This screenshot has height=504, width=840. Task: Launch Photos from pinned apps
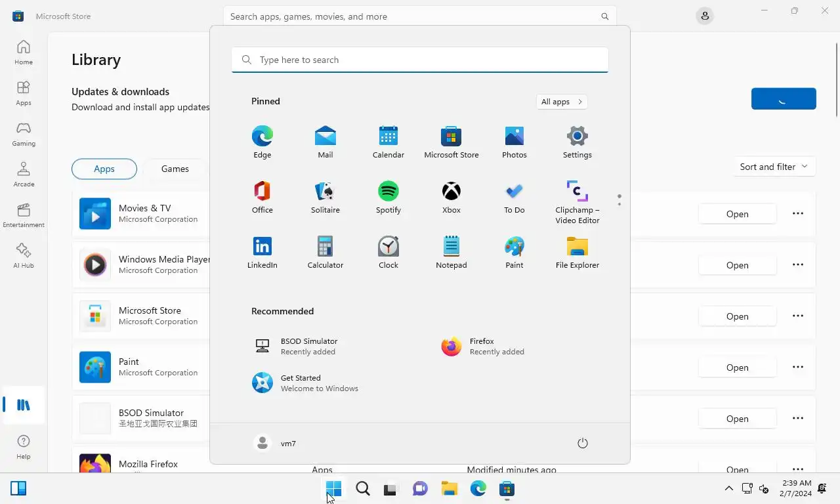[514, 142]
